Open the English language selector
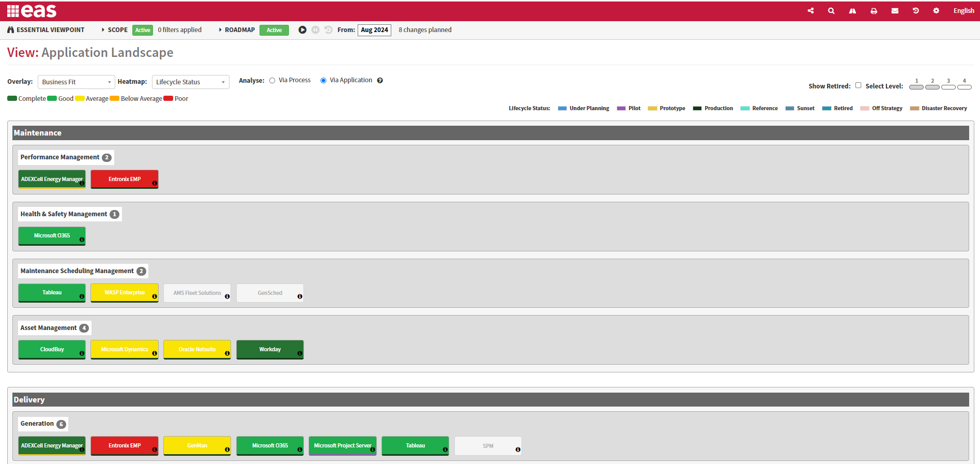 963,11
